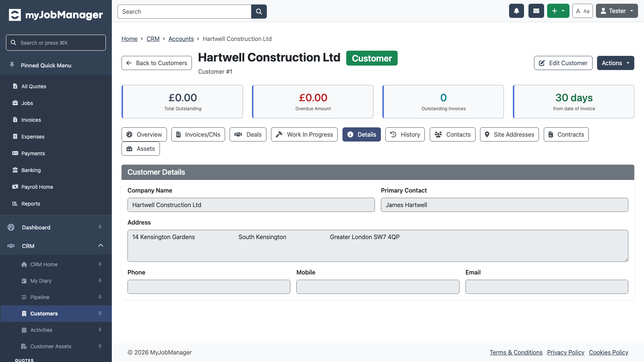The height and width of the screenshot is (362, 644).
Task: Open the green plus create dropdown
Action: 558,11
